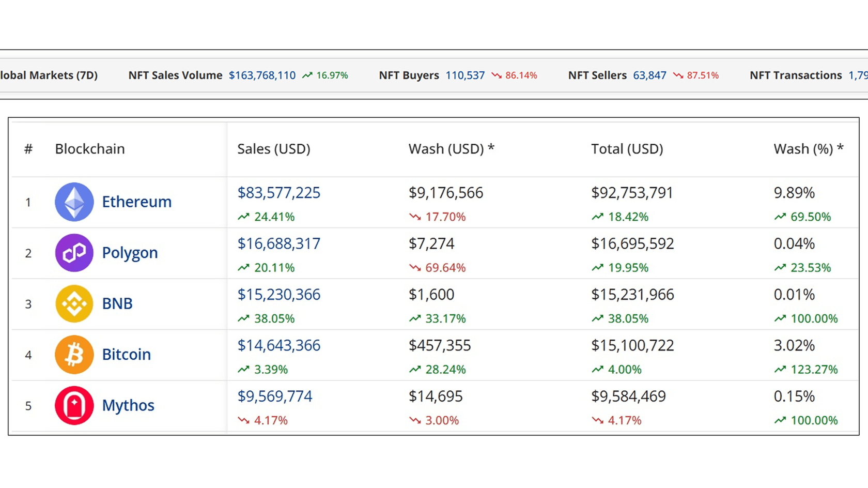
Task: Sort by Sales (USD) column header
Action: pyautogui.click(x=274, y=149)
